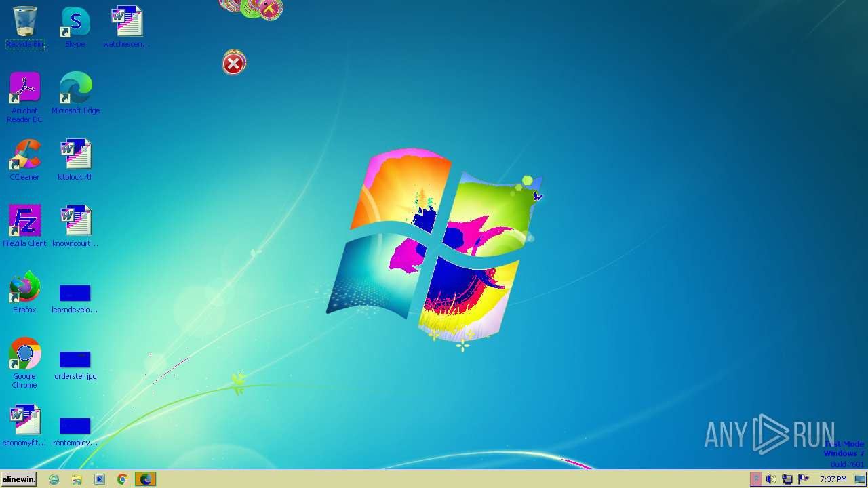Viewport: 868px width, 488px height.
Task: Select the orderstel.jpg image file
Action: click(75, 365)
